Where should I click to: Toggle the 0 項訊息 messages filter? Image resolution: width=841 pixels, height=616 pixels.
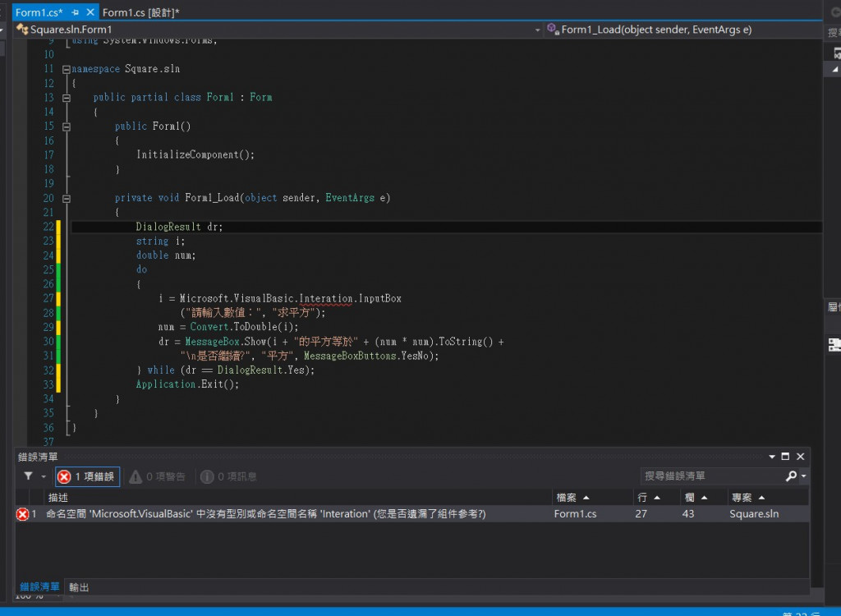(229, 476)
